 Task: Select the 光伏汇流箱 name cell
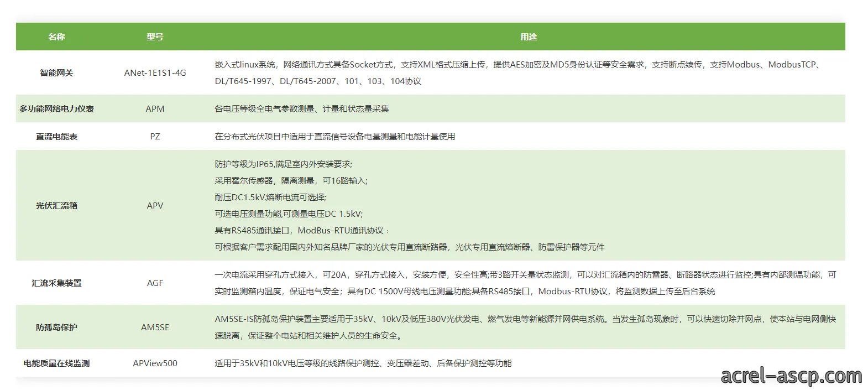coord(56,205)
